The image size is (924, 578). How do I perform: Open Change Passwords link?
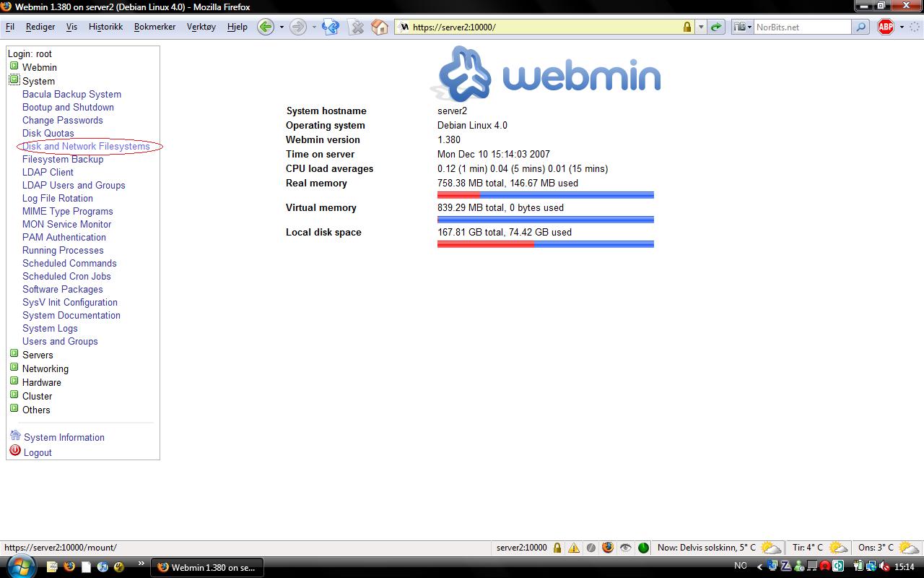[62, 120]
